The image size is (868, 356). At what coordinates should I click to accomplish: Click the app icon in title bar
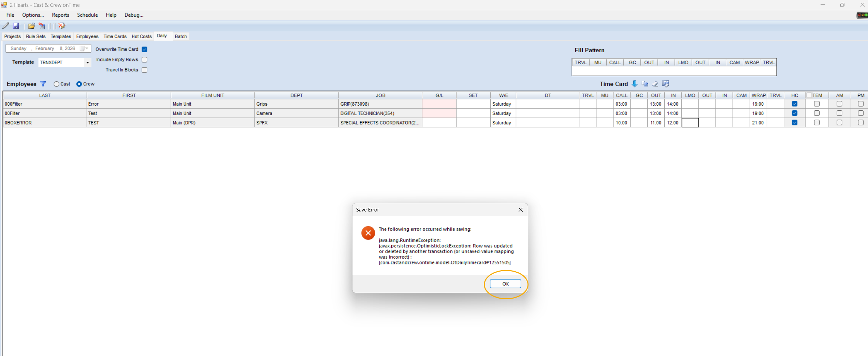click(4, 5)
